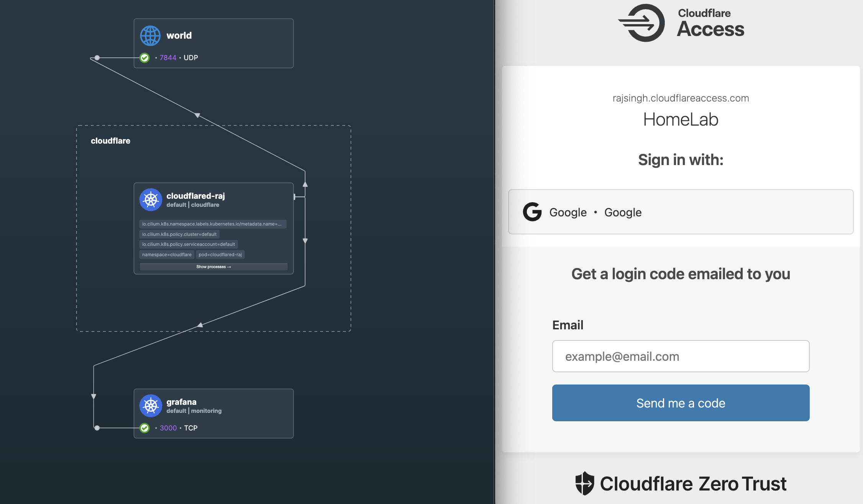Click the io.cilium.k8s.policy.serviceaccount=default label
The height and width of the screenshot is (504, 863).
tap(189, 244)
